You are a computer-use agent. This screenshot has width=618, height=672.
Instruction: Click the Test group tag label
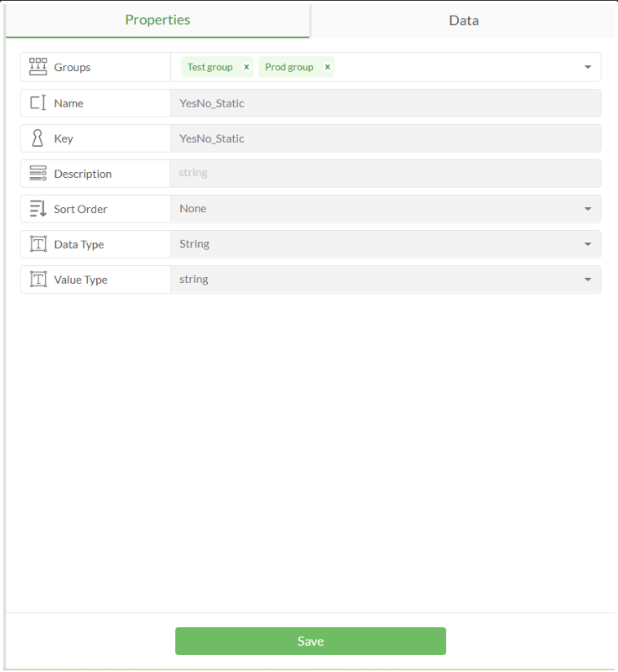coord(210,67)
